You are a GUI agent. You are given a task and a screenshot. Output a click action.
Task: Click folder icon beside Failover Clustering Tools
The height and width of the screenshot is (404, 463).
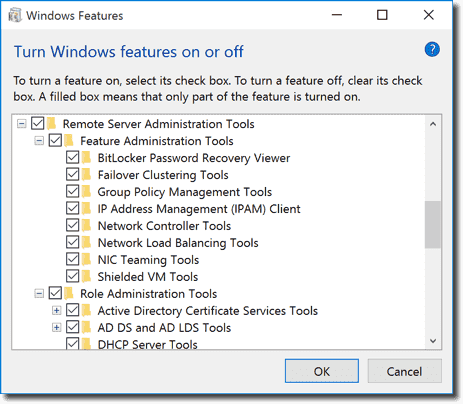[86, 174]
